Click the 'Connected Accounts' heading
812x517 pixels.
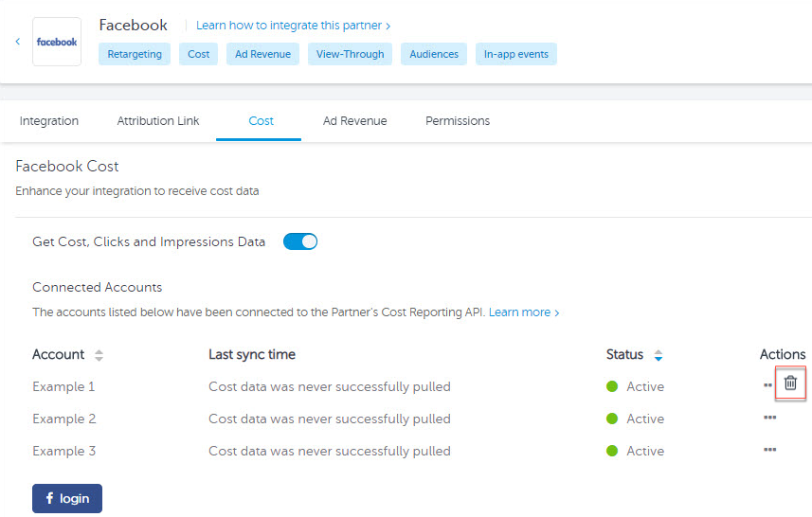coord(97,287)
